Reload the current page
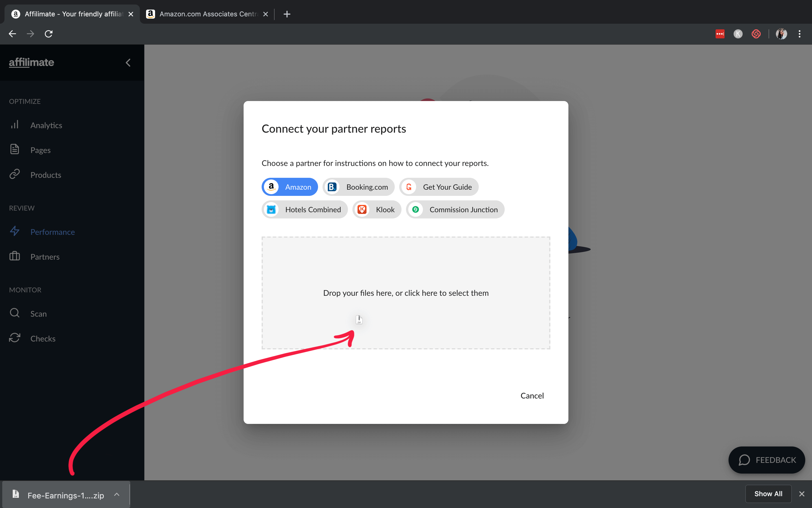812x508 pixels. coord(49,34)
